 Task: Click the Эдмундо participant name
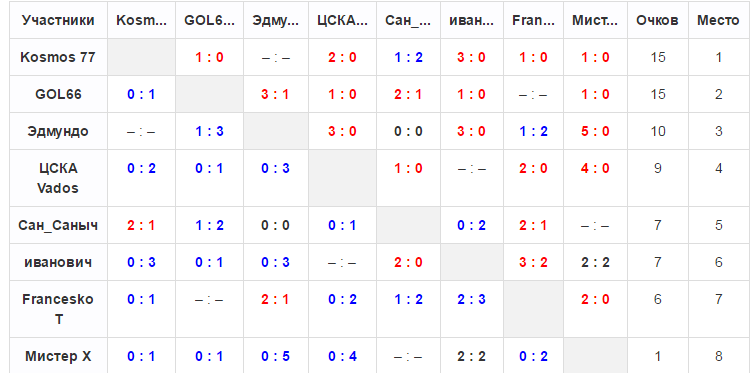58,132
